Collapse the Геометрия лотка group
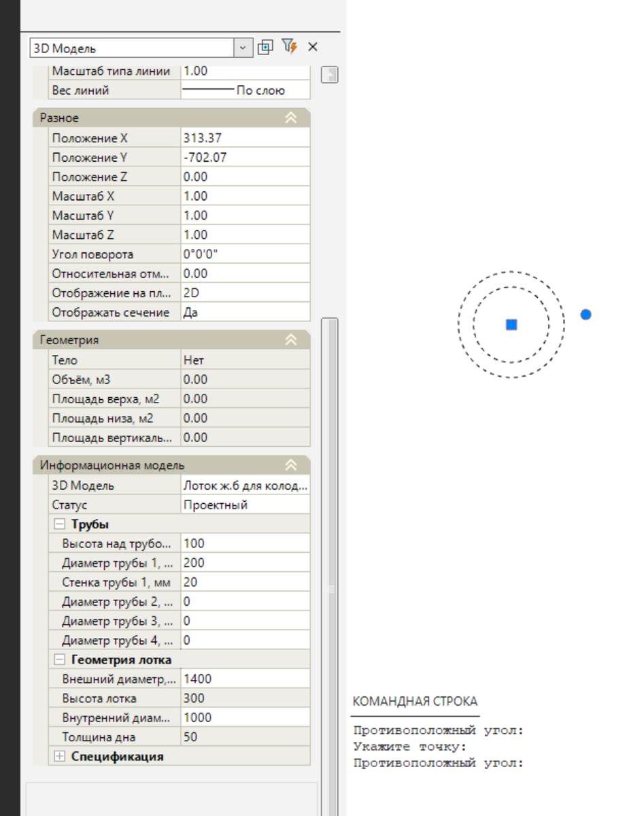This screenshot has width=644, height=816. (60, 660)
